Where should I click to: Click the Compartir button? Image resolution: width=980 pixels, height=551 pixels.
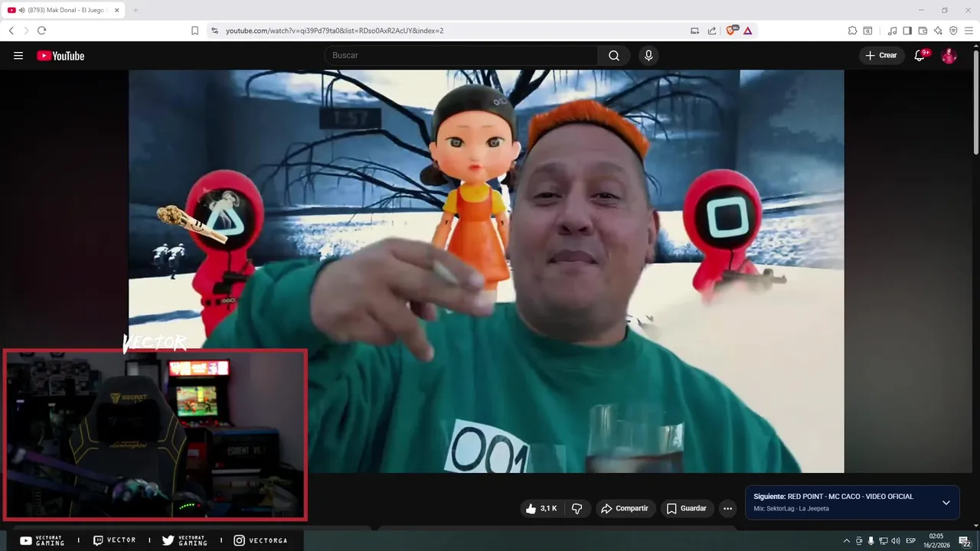tap(625, 508)
